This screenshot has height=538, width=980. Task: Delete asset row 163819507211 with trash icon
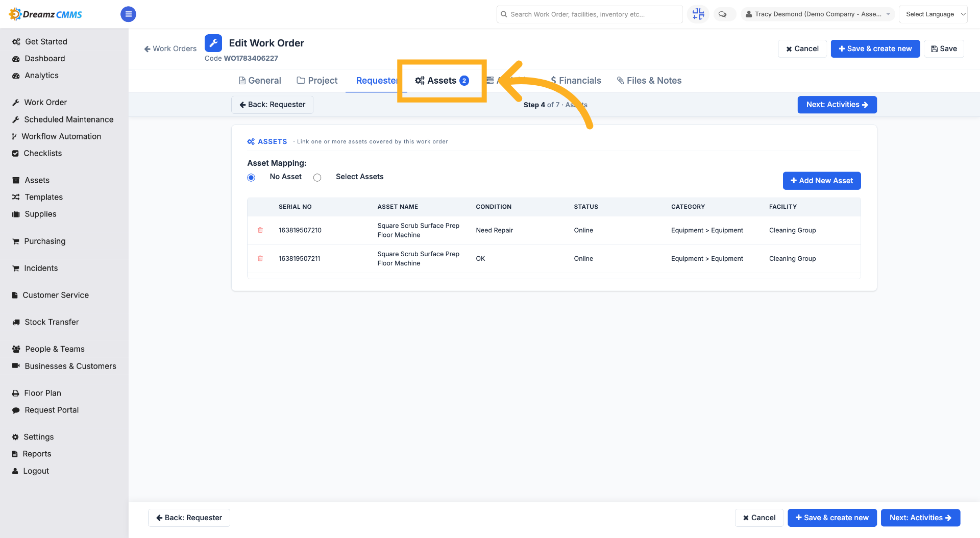click(x=260, y=258)
